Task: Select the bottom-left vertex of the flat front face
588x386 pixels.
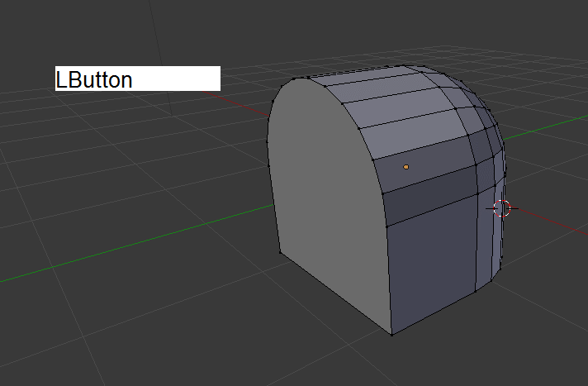Action: [x=279, y=254]
